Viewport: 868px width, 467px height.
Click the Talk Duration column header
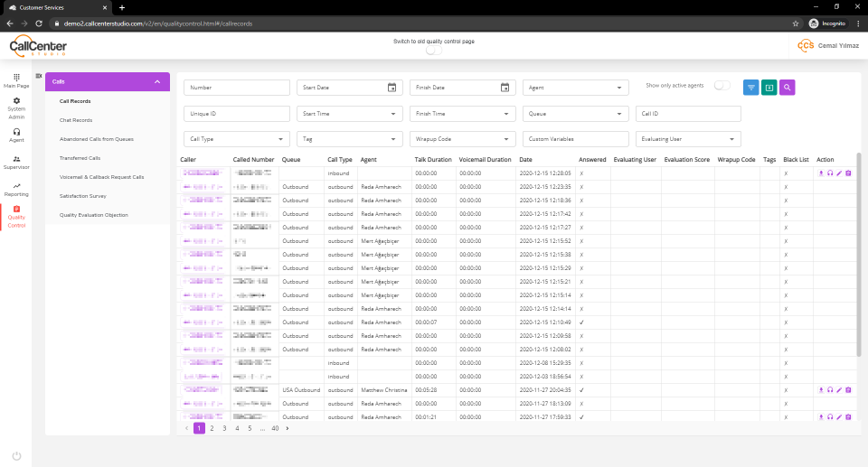[x=433, y=159]
